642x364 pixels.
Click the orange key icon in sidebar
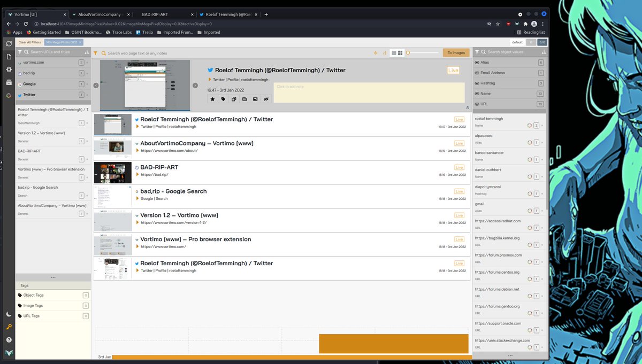click(9, 327)
